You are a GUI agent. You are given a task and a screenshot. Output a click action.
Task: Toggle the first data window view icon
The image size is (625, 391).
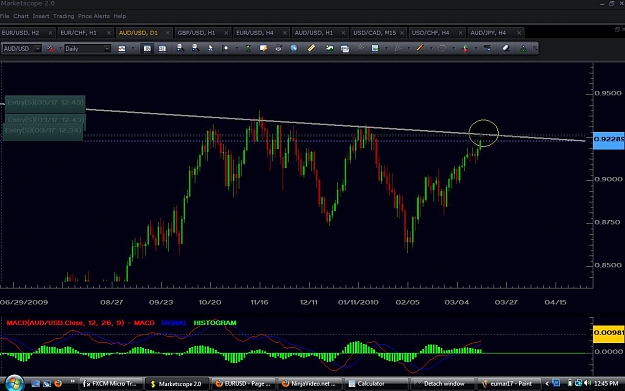[x=147, y=49]
